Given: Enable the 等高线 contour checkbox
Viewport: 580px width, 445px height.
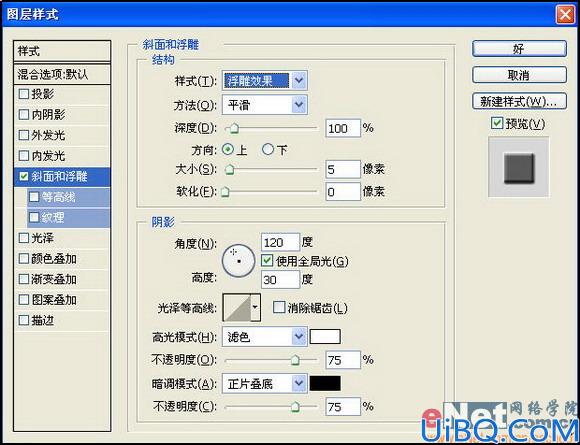Looking at the screenshot, I should coord(34,197).
